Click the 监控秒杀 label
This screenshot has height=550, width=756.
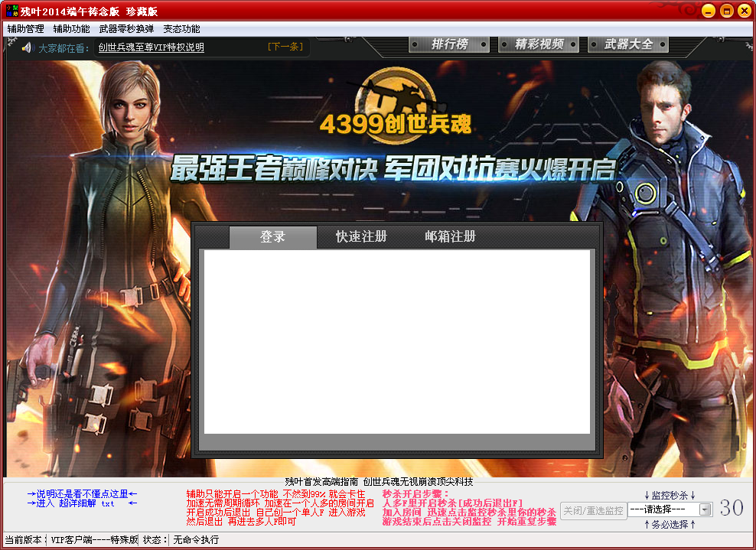pos(670,495)
